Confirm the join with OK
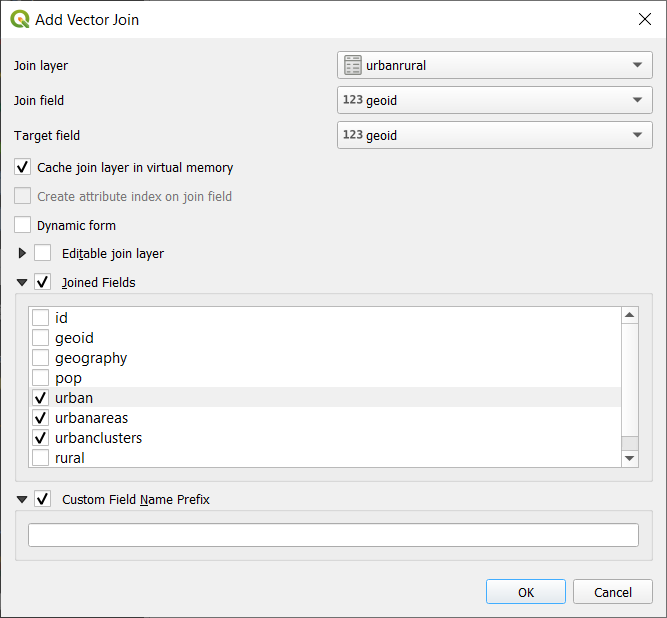The image size is (667, 618). [x=526, y=592]
